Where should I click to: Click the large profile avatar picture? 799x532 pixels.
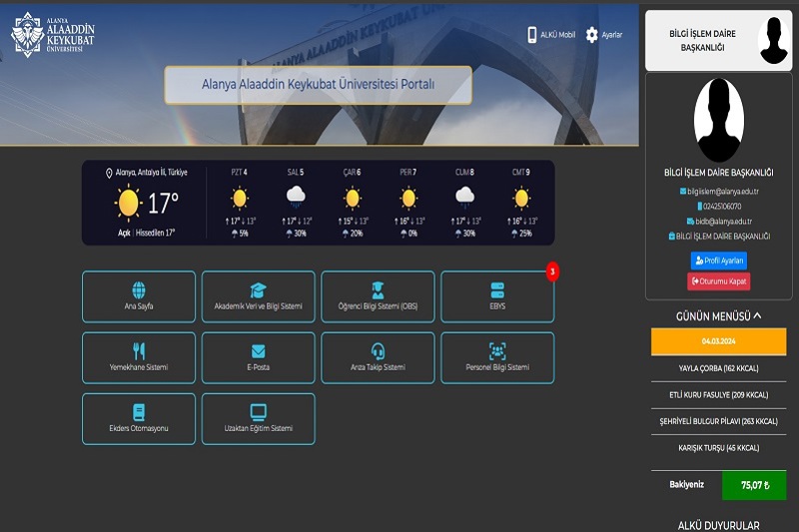pyautogui.click(x=719, y=120)
